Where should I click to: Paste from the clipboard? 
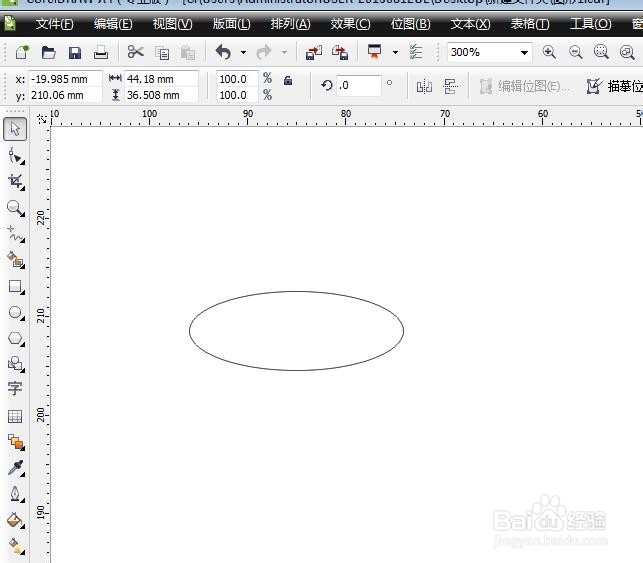(188, 53)
